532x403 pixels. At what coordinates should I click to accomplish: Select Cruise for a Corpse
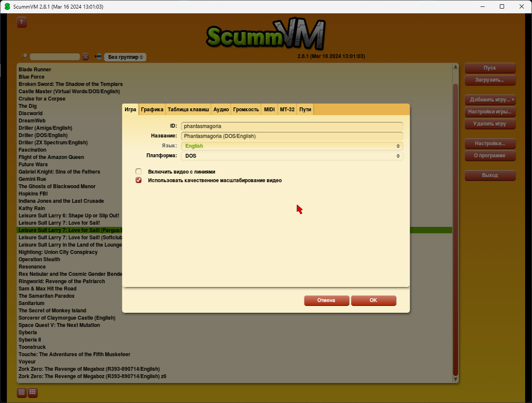coord(42,99)
